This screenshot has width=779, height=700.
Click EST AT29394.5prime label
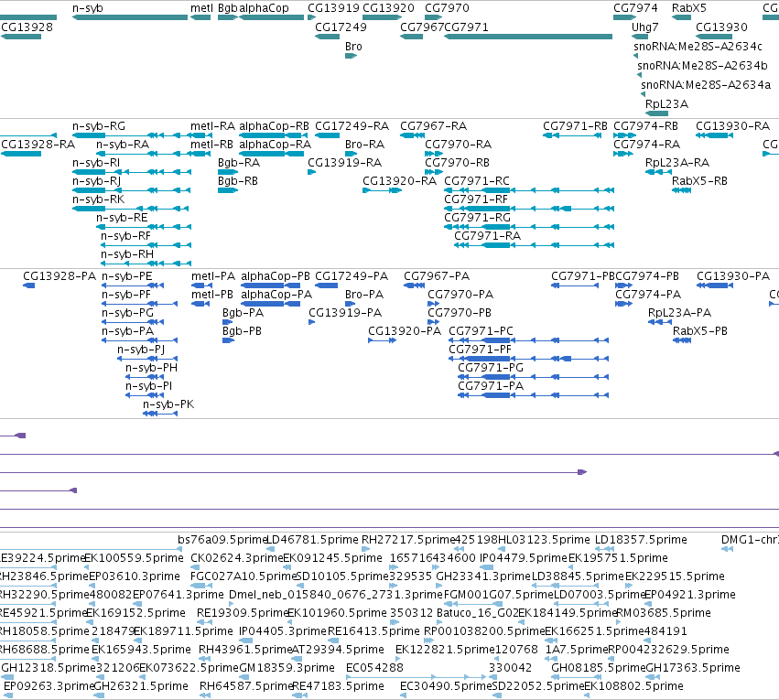pyautogui.click(x=338, y=650)
